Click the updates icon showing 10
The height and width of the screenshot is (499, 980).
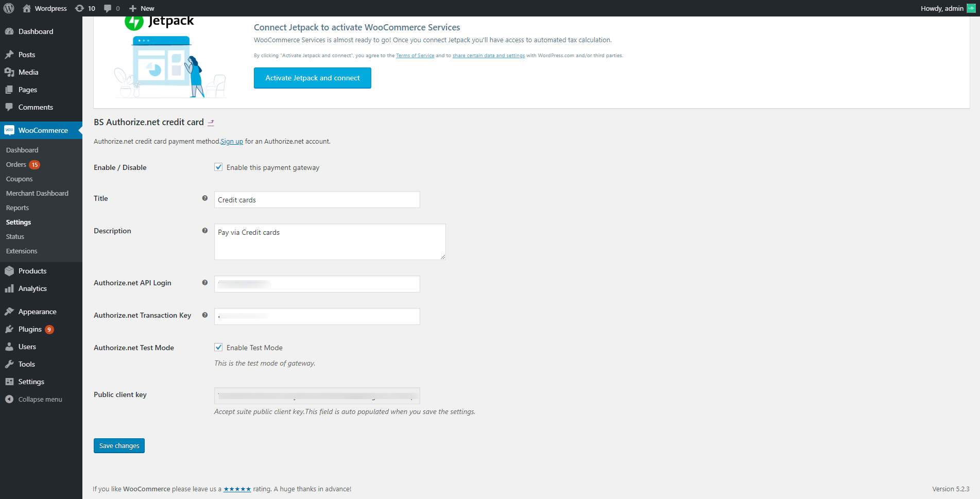pos(79,8)
